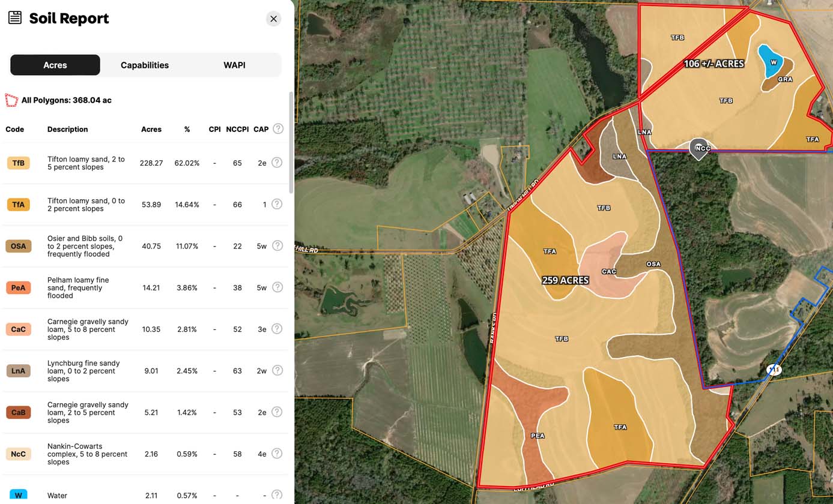Select the CaB soil code badge
The image size is (833, 504).
(x=18, y=412)
